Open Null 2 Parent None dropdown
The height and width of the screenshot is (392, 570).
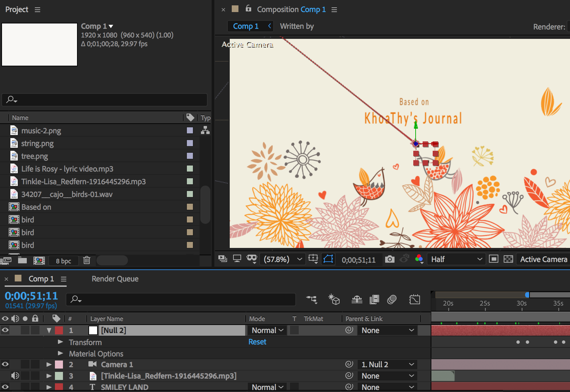point(388,330)
